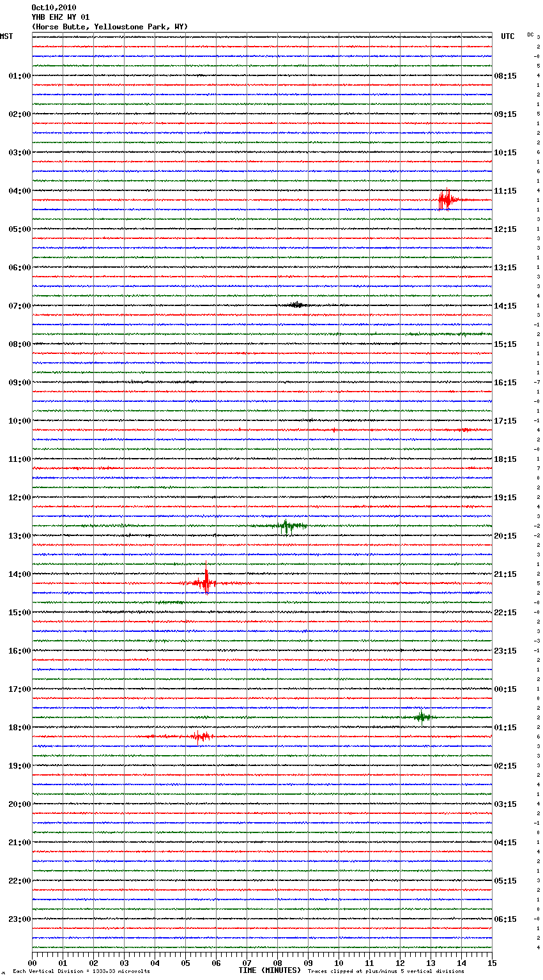Click the 15 minute tick label

[x=492, y=963]
